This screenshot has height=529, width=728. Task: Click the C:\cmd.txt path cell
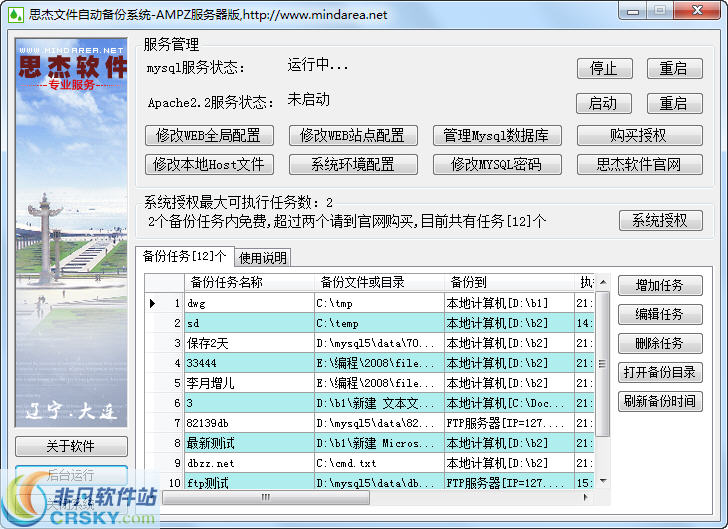(x=379, y=463)
